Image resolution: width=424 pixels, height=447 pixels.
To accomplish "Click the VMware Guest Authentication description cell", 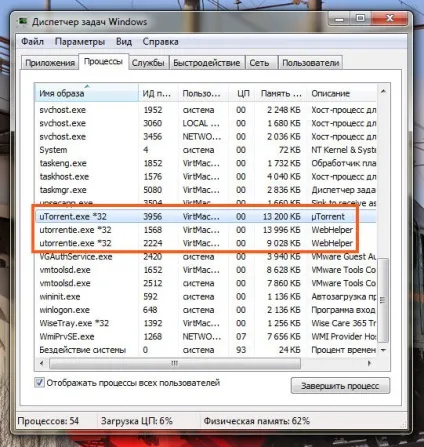I will [x=343, y=257].
